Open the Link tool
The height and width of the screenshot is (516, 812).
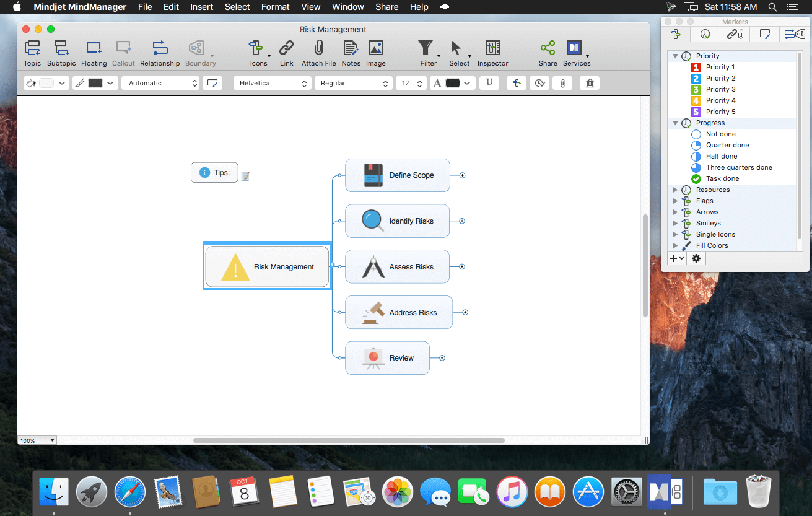click(286, 53)
